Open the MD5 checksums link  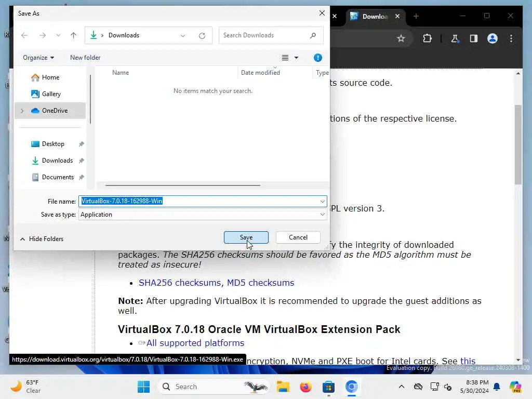(x=260, y=283)
